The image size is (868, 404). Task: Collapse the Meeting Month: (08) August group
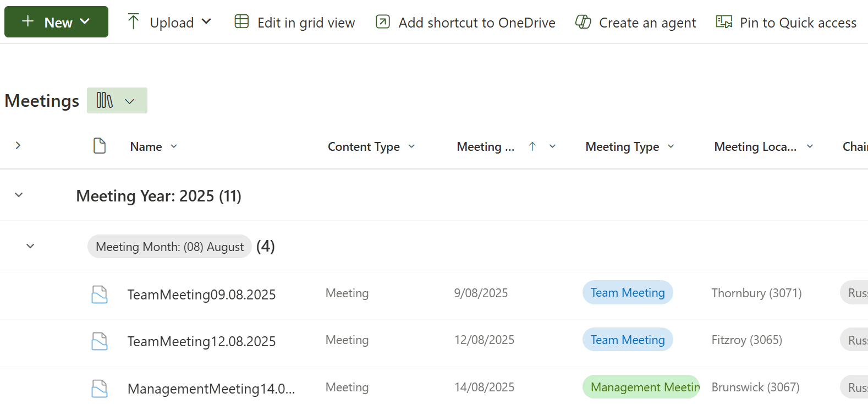(30, 246)
